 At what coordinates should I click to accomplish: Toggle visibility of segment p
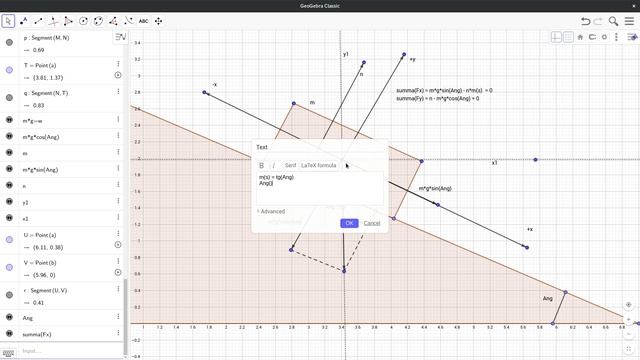click(9, 42)
